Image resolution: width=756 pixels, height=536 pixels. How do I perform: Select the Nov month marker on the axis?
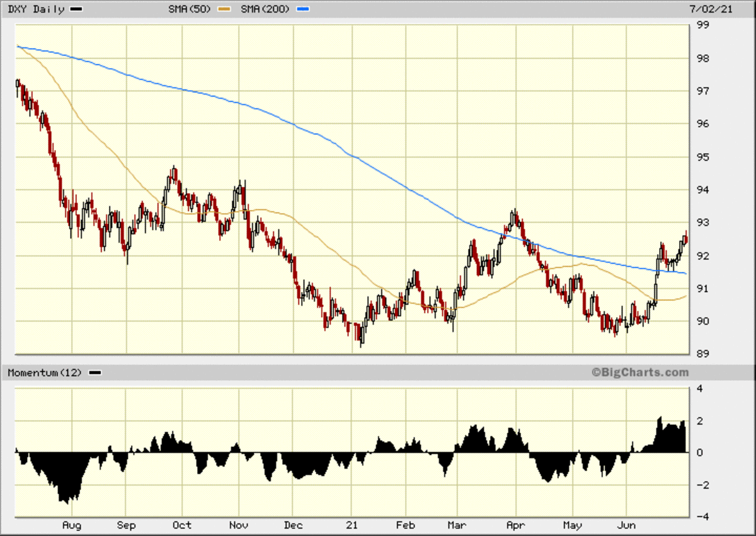pyautogui.click(x=239, y=525)
